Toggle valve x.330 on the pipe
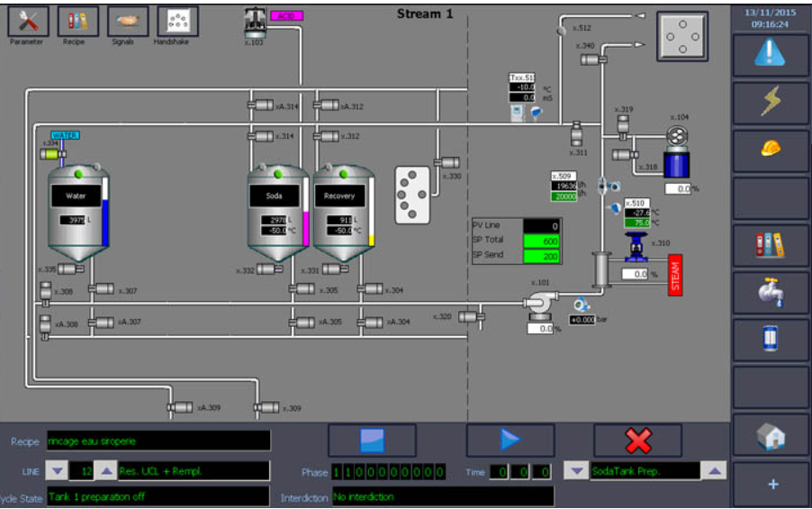 pos(446,163)
